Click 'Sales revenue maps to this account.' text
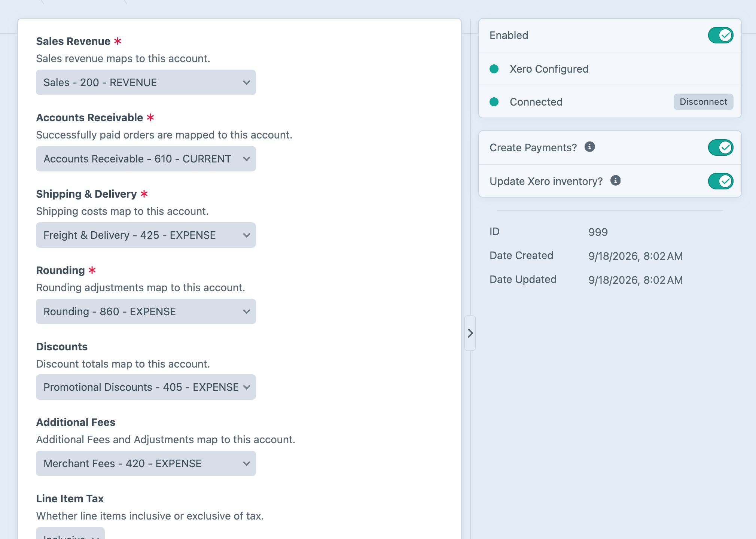This screenshot has width=756, height=539. [x=123, y=58]
